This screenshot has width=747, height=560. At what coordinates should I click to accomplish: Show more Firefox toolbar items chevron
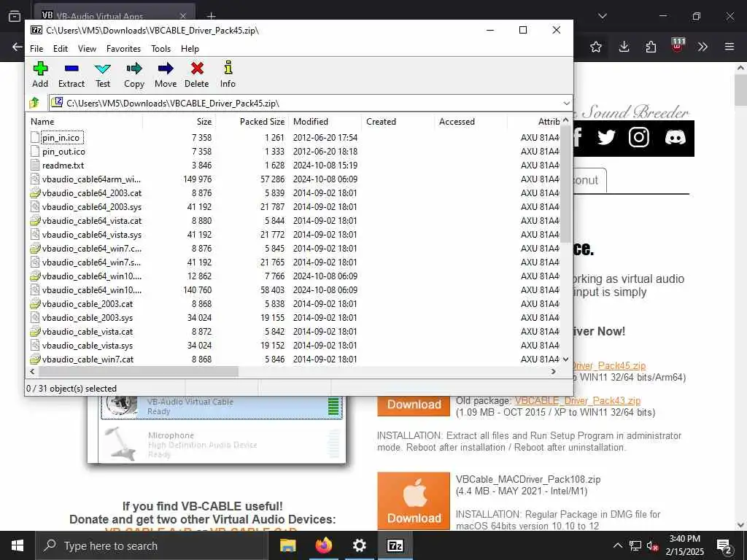pyautogui.click(x=703, y=47)
